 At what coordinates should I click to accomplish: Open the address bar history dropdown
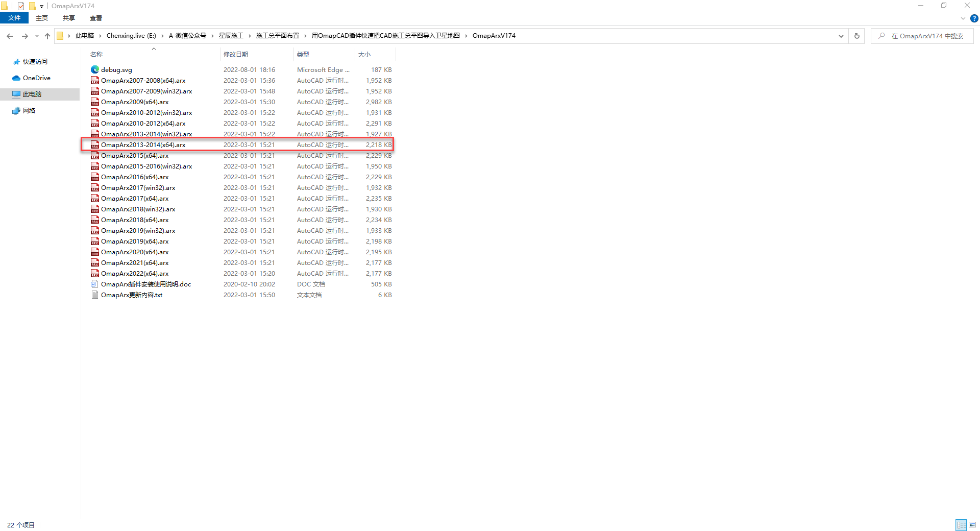[x=841, y=36]
